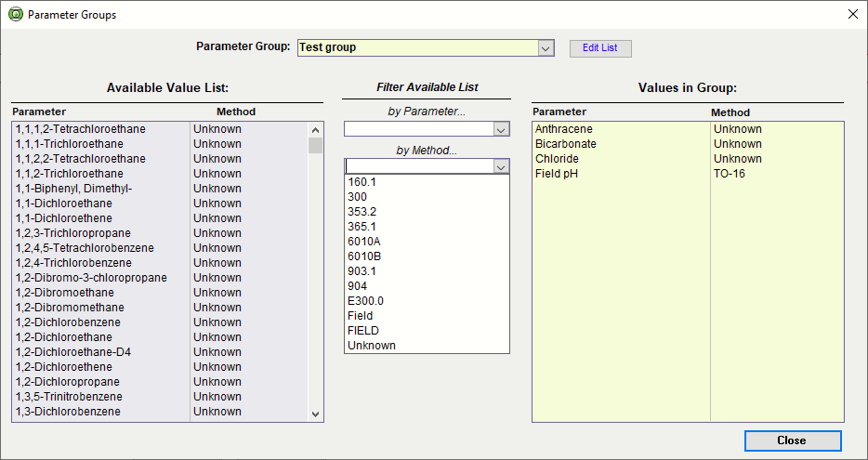Expand the by Parameter filter dropdown
The height and width of the screenshot is (460, 868).
click(x=502, y=129)
